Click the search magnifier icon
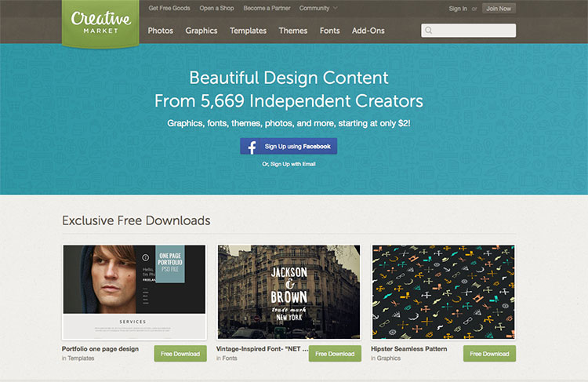 [x=429, y=31]
